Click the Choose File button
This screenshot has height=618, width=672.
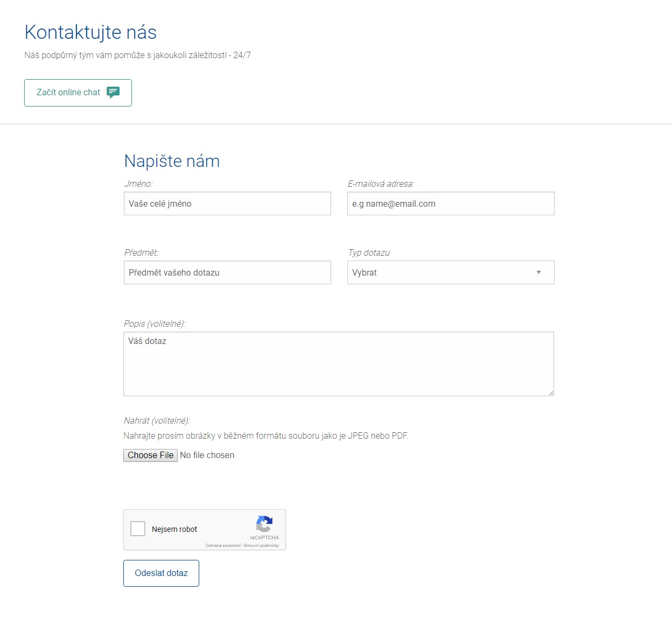tap(150, 455)
